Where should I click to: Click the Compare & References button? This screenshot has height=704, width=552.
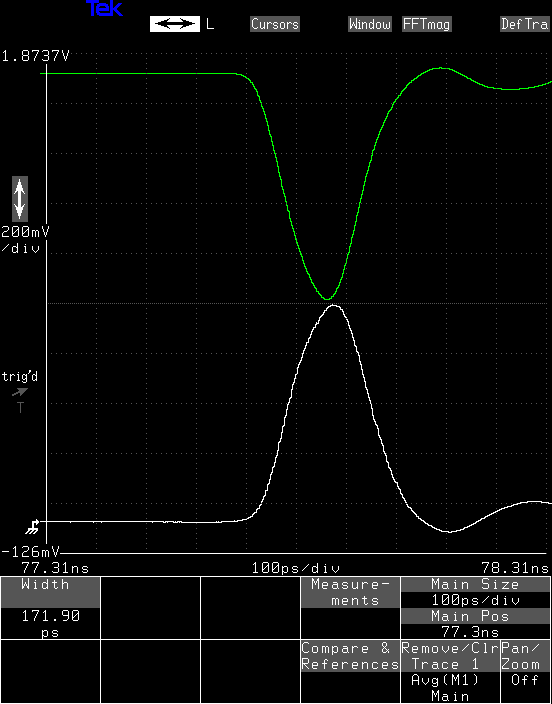(350, 656)
